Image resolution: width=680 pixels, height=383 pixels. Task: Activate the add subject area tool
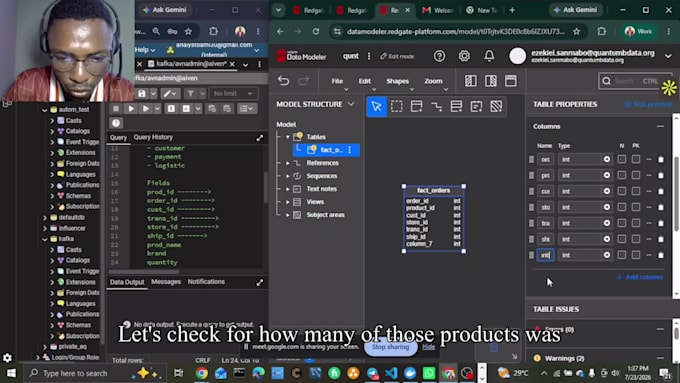click(x=496, y=106)
